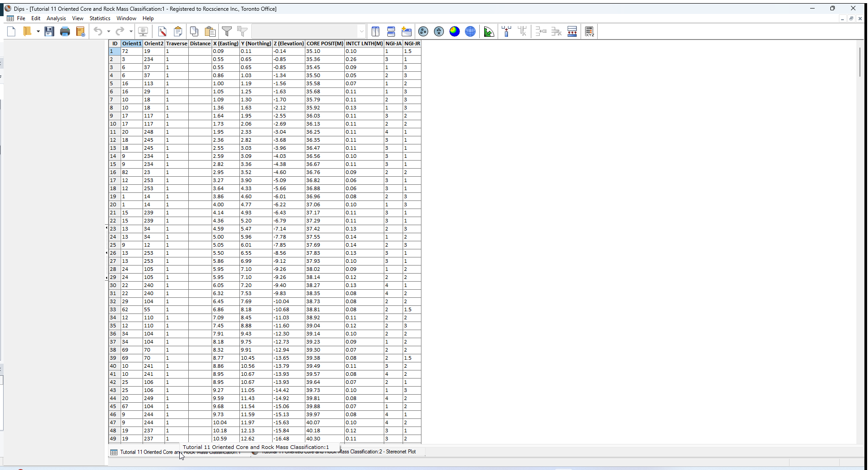Open the Redo history dropdown

click(x=131, y=31)
